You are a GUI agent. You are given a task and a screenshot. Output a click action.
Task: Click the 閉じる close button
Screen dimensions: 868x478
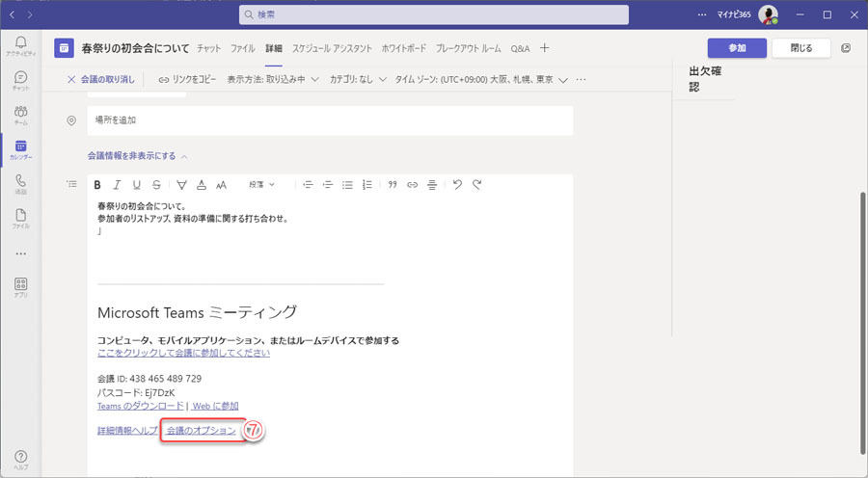801,48
